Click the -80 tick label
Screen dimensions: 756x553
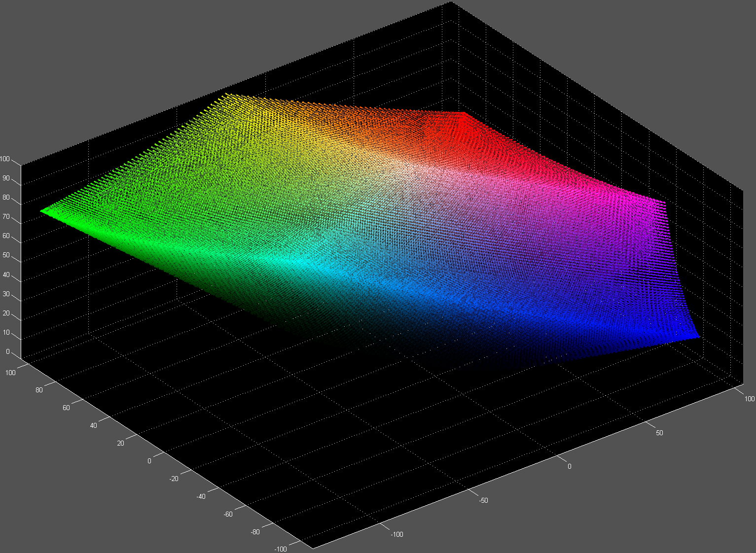255,532
